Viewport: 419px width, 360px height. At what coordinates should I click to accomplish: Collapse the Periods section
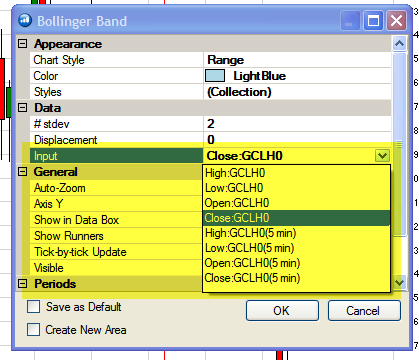(x=22, y=284)
